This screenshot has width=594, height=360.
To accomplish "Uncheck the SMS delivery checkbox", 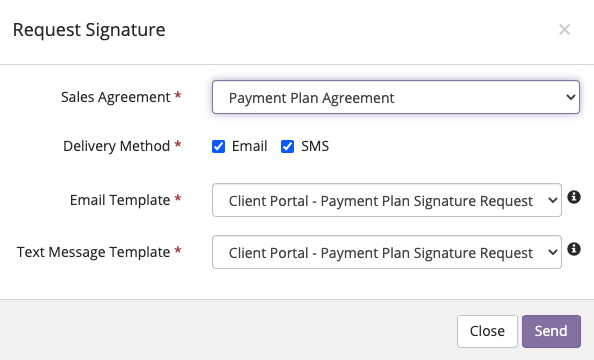I will 287,146.
